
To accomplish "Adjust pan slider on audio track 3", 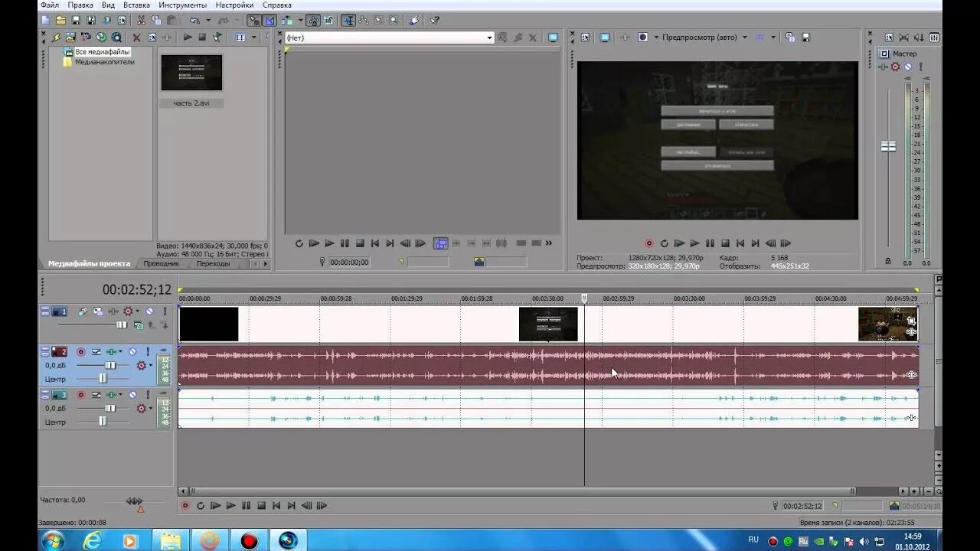I will tap(103, 421).
